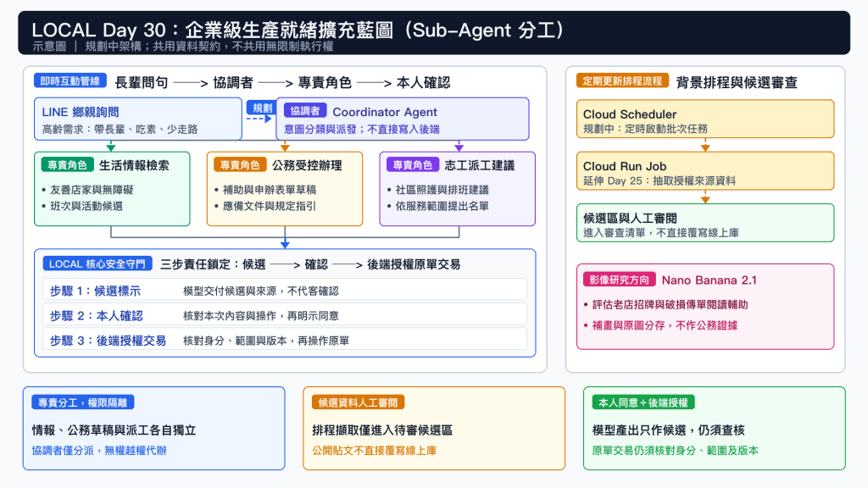868x488 pixels.
Task: Click the bullet "依服務範圍提出名單"
Action: click(x=442, y=207)
